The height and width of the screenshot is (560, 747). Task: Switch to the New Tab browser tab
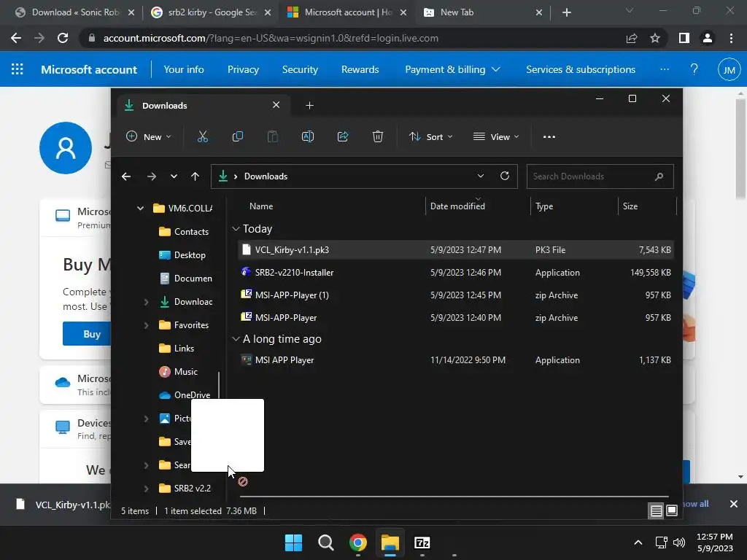[x=483, y=12]
